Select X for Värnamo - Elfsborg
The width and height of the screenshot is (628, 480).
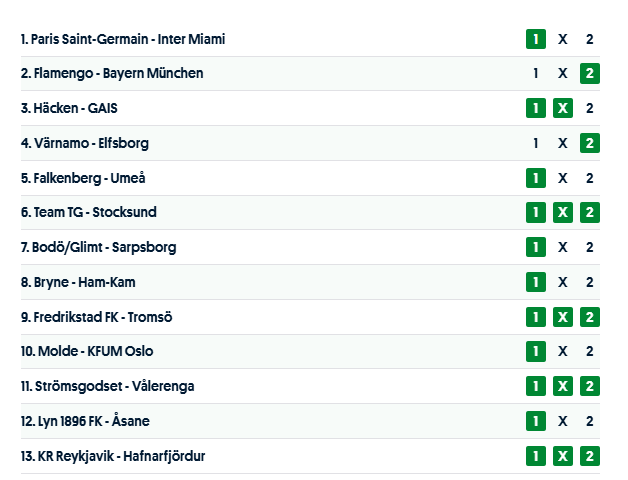(562, 143)
